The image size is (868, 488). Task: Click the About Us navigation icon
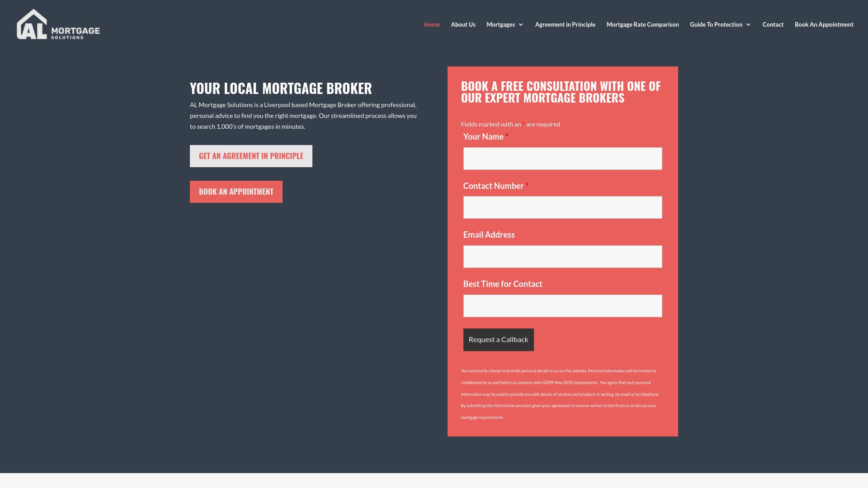click(462, 24)
